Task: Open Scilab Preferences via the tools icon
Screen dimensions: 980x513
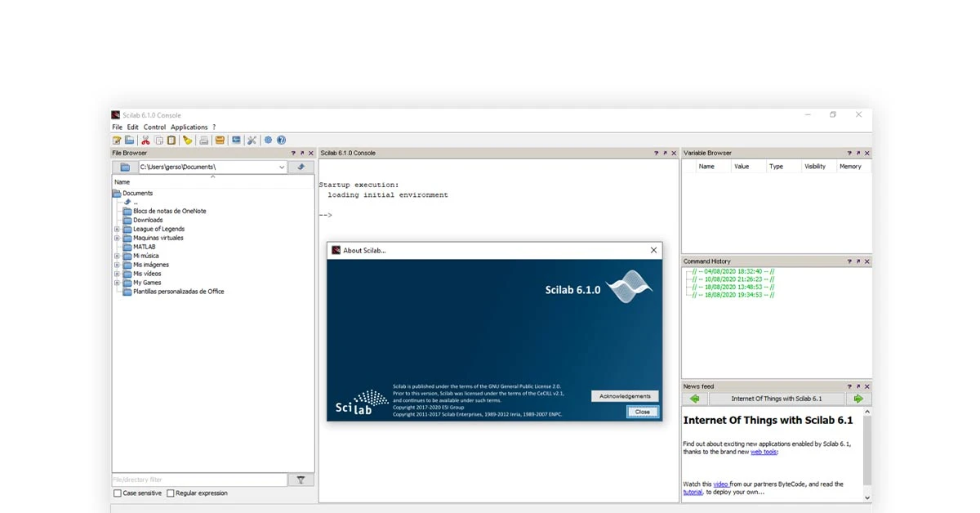Action: [252, 141]
